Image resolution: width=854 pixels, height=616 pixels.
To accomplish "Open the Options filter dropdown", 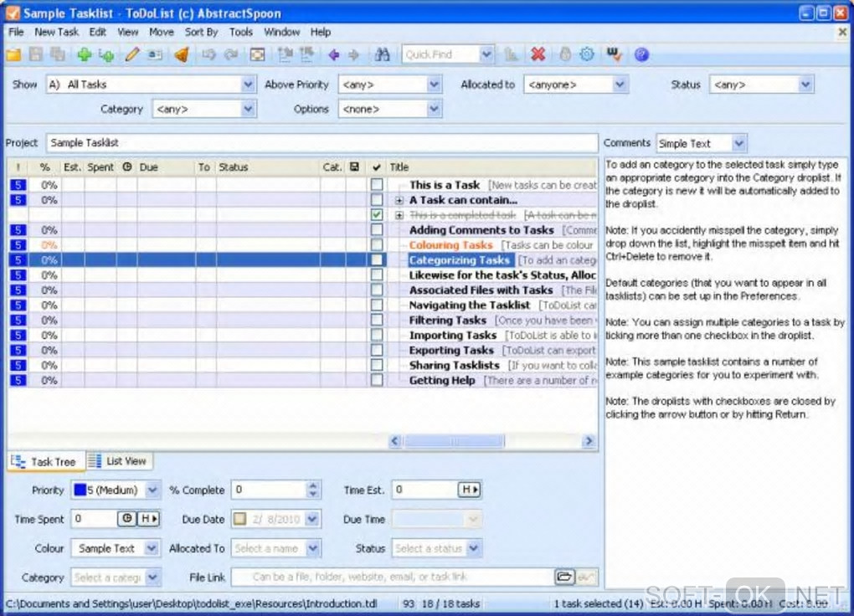I will [434, 109].
